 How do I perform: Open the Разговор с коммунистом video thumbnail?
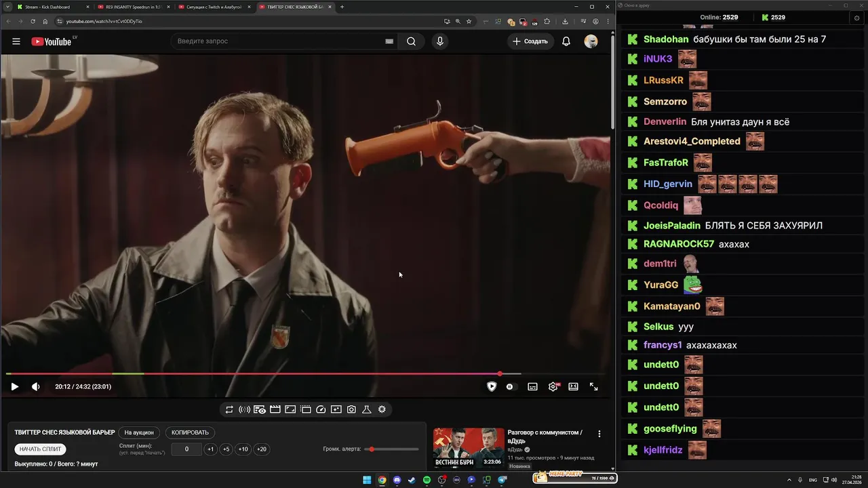click(469, 448)
